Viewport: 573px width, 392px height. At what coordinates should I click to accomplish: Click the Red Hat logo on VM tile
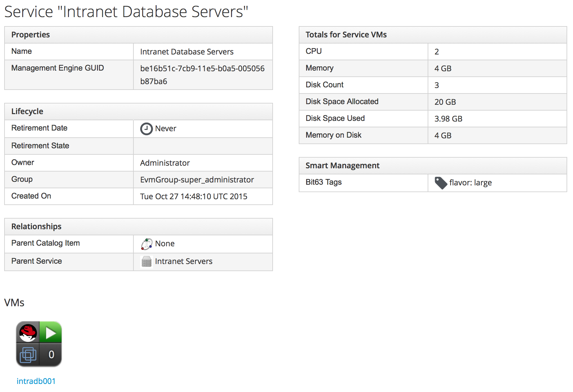pos(28,332)
